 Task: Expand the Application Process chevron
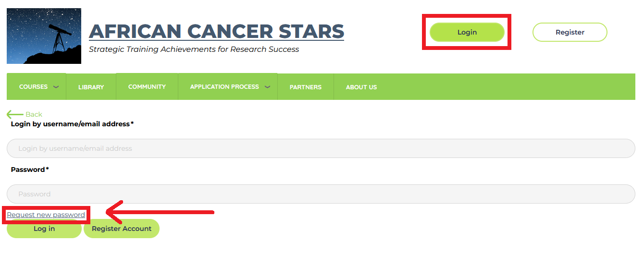(x=267, y=87)
